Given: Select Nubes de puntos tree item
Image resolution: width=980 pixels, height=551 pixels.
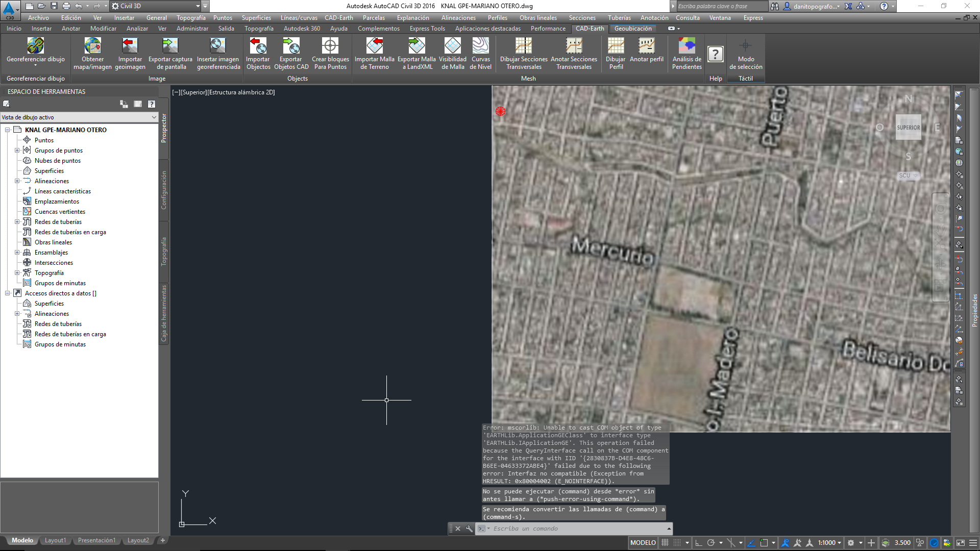Looking at the screenshot, I should (x=58, y=161).
